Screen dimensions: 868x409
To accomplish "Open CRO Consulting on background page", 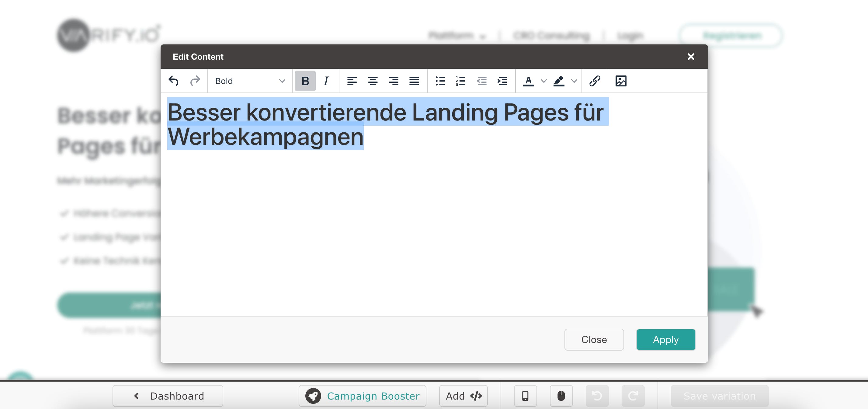I will [x=552, y=36].
